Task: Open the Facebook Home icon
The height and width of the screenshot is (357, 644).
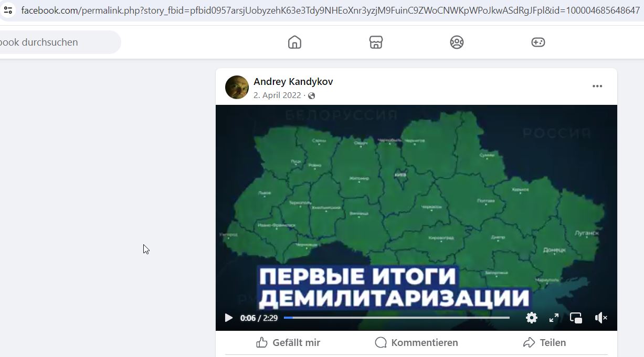Action: pos(295,42)
